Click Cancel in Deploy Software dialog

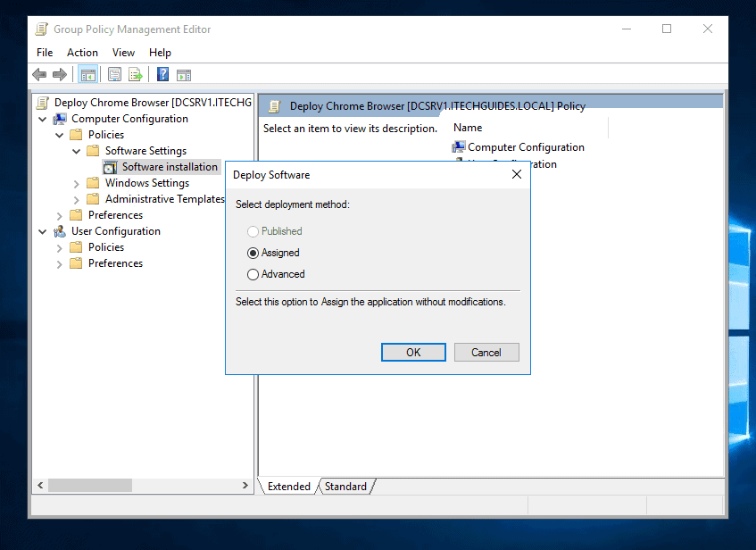tap(486, 352)
